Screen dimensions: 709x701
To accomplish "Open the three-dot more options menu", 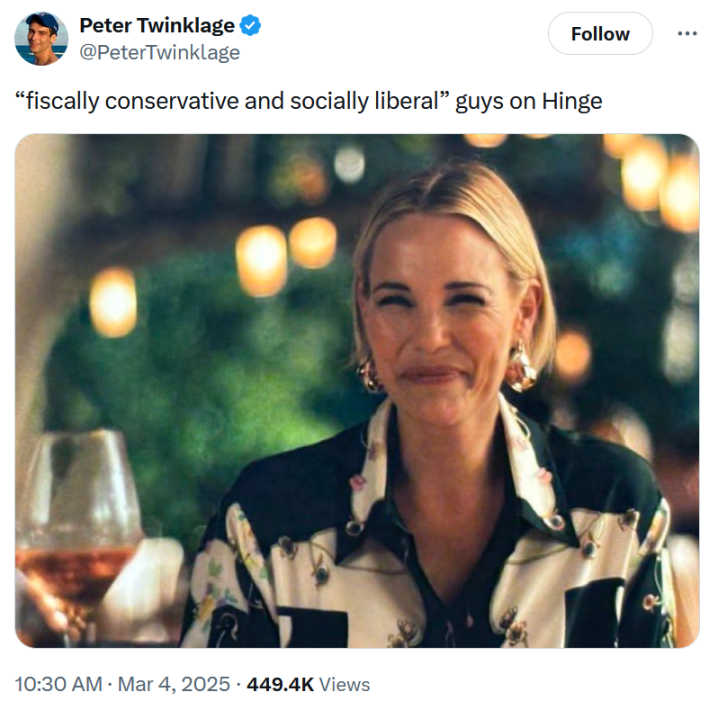I will (687, 33).
